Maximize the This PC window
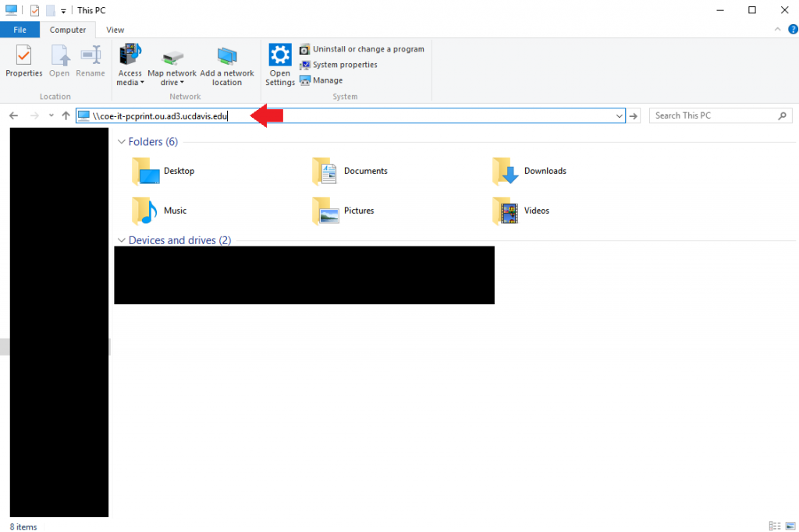Viewport: 799px width, 532px height. point(752,10)
